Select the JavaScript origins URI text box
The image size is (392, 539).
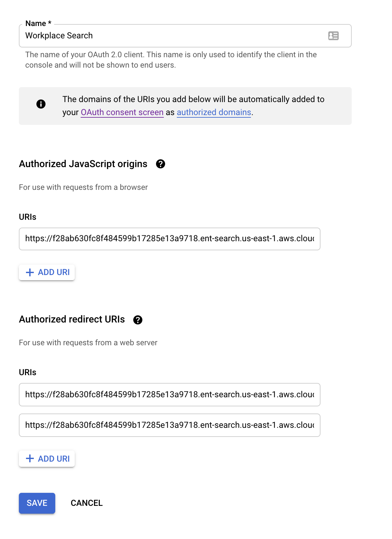[x=169, y=239]
